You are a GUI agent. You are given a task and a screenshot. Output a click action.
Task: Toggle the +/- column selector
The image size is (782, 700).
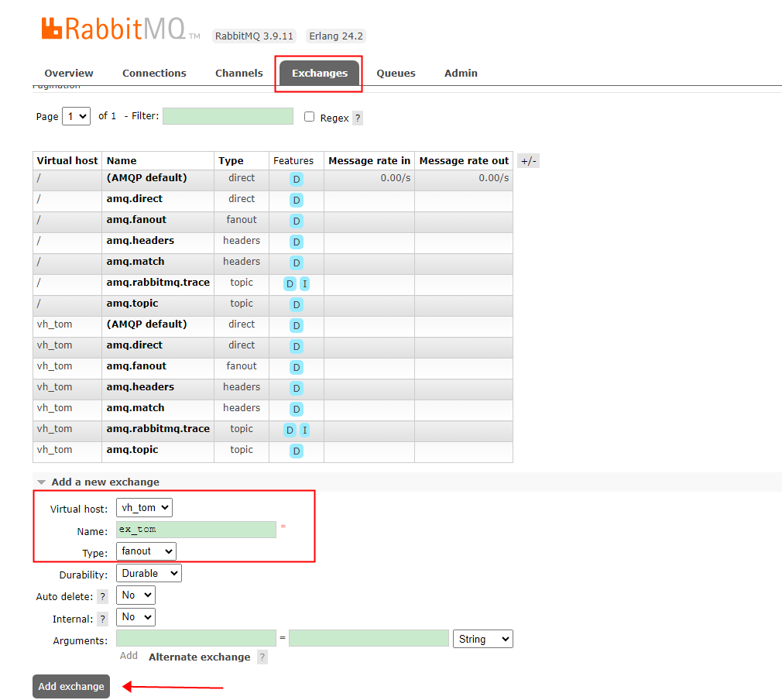tap(528, 161)
